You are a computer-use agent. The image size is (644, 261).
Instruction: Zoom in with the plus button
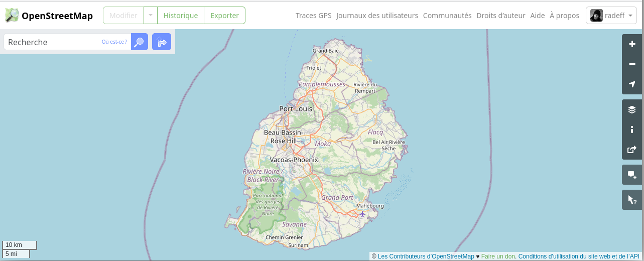pos(632,44)
